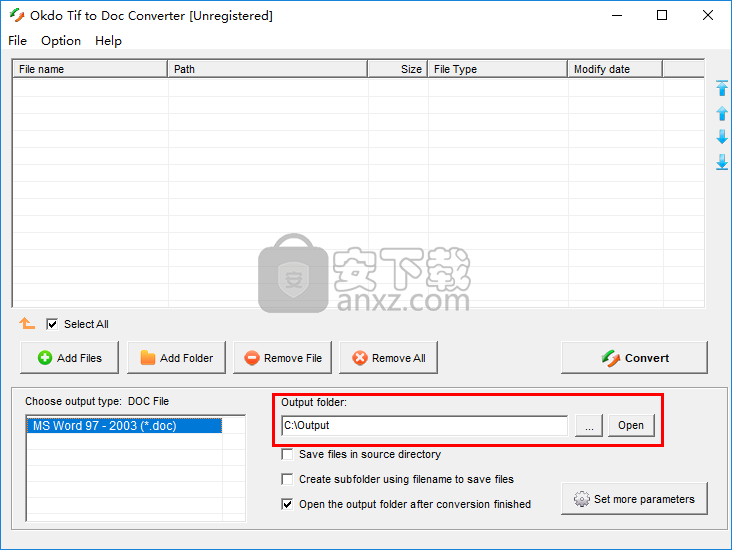This screenshot has height=550, width=732.
Task: Open the Help menu
Action: [108, 41]
